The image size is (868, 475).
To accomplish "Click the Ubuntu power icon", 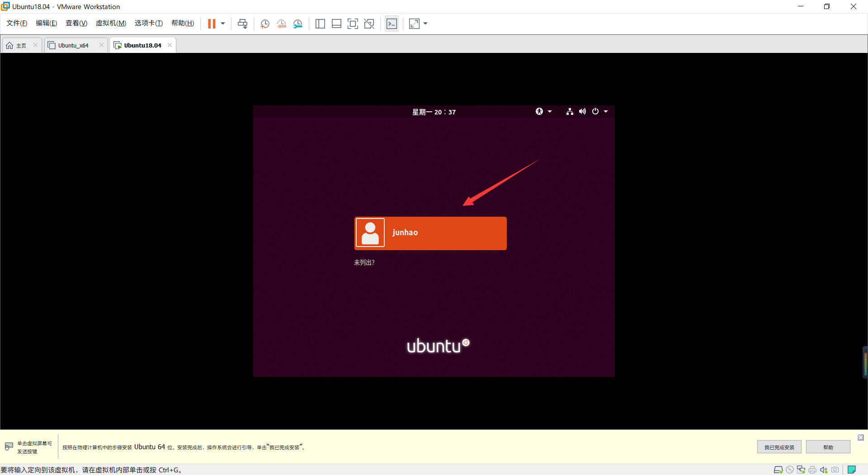I will pos(595,111).
